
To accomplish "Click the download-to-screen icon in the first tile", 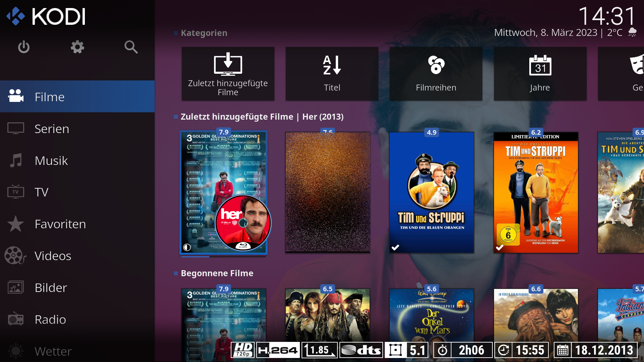I will pos(228,64).
